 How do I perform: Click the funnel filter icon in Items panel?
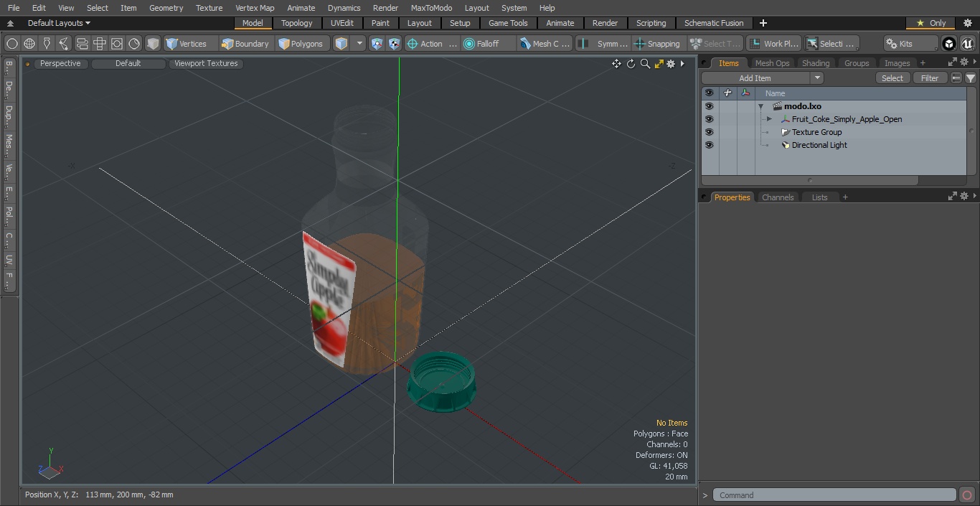click(x=970, y=78)
